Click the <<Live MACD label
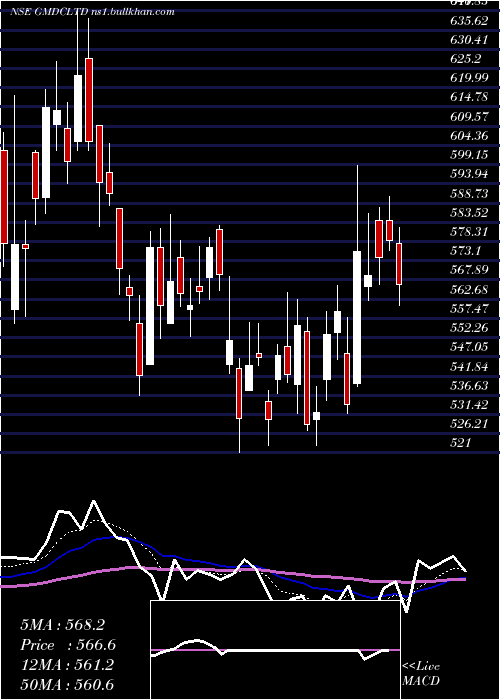This screenshot has width=500, height=700. click(x=421, y=674)
